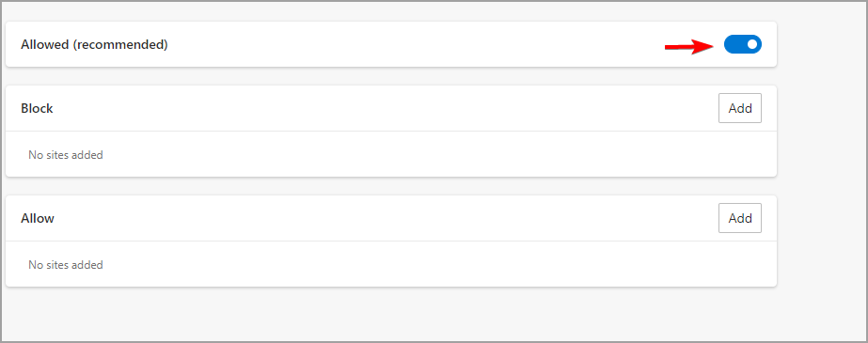Click the white knob of the blue toggle
The image size is (868, 343).
click(751, 44)
